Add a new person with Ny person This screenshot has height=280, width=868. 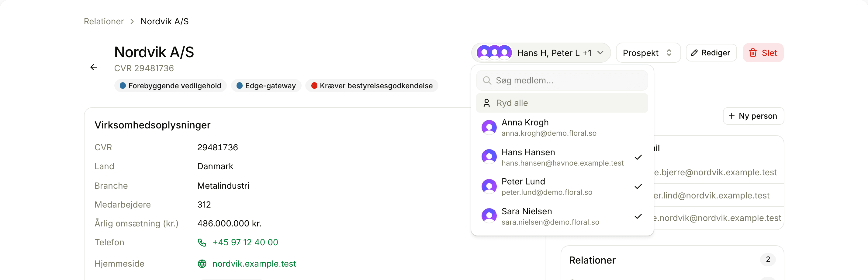753,116
